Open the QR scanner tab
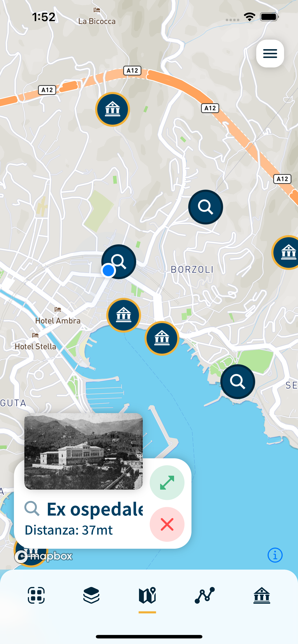Viewport: 298px width, 644px height. tap(36, 595)
